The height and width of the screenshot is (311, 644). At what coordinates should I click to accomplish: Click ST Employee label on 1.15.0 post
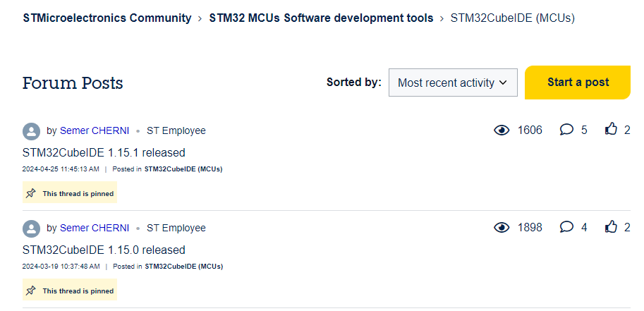point(176,228)
